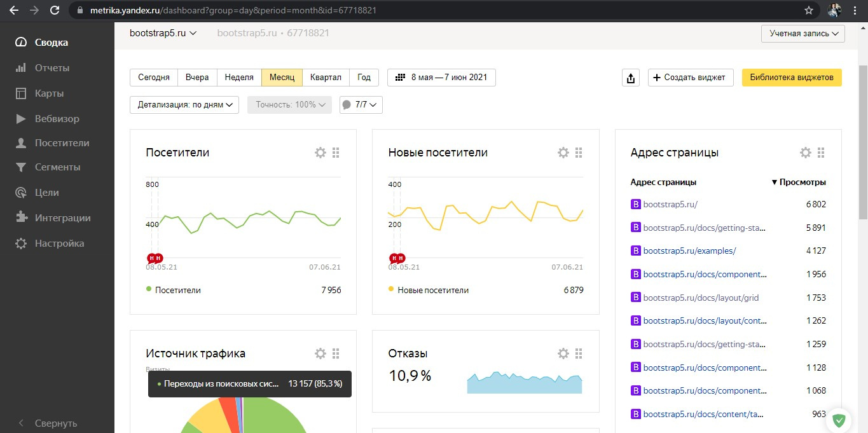The image size is (868, 433).
Task: Select the Квартал period
Action: tap(326, 78)
